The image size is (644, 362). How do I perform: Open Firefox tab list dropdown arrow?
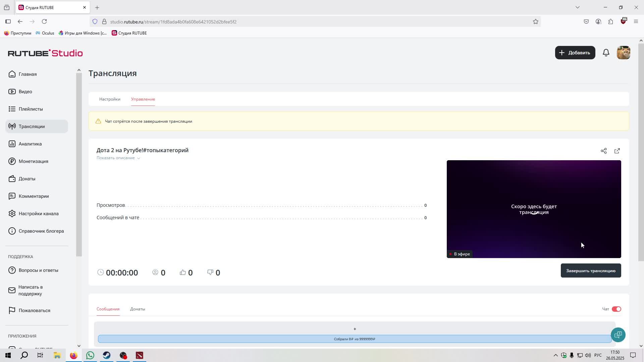coord(577,7)
